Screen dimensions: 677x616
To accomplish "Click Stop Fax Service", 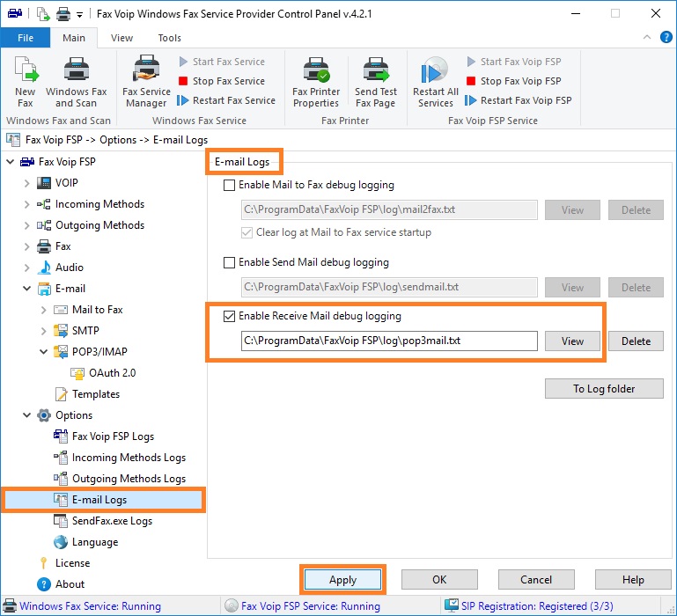I will click(222, 81).
